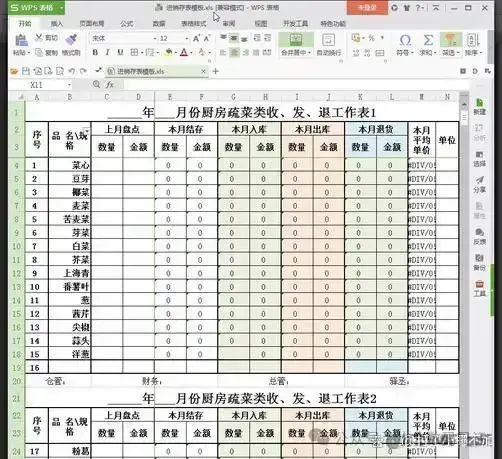Toggle Italic formatting
Screen dimensions: 502x459
[x=107, y=52]
